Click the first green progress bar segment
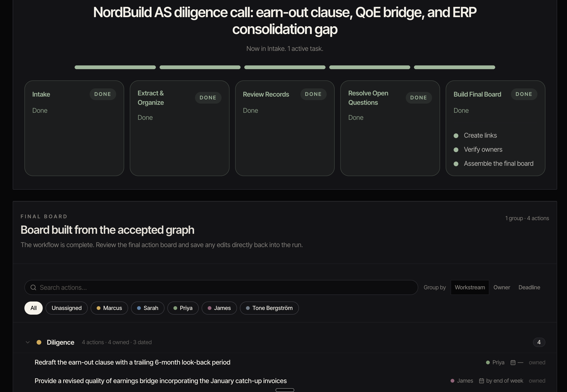This screenshot has height=392, width=567. pyautogui.click(x=115, y=67)
